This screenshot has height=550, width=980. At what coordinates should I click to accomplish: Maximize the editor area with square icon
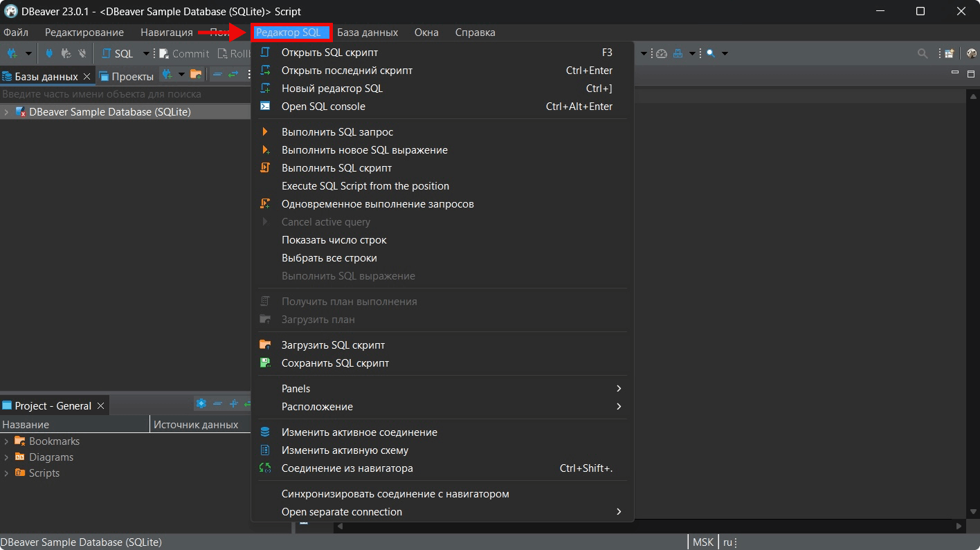point(970,73)
